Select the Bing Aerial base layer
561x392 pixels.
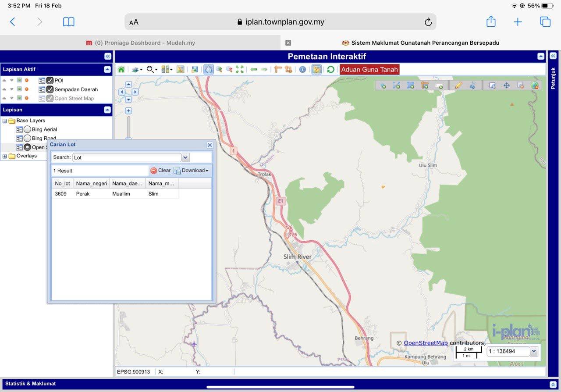27,129
